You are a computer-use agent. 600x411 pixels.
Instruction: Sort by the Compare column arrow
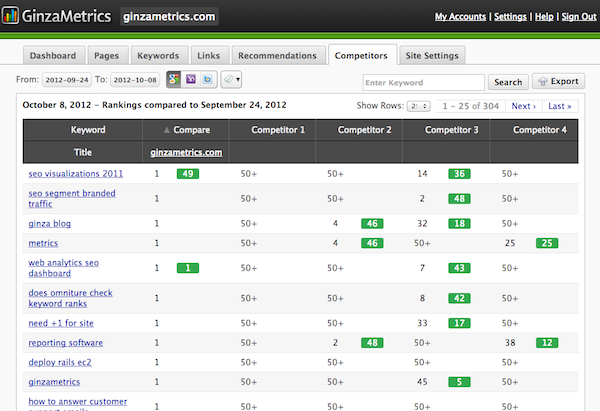[x=166, y=130]
